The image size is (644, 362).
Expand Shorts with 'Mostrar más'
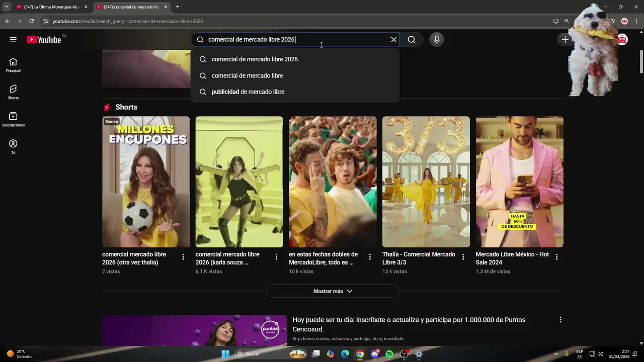[333, 291]
